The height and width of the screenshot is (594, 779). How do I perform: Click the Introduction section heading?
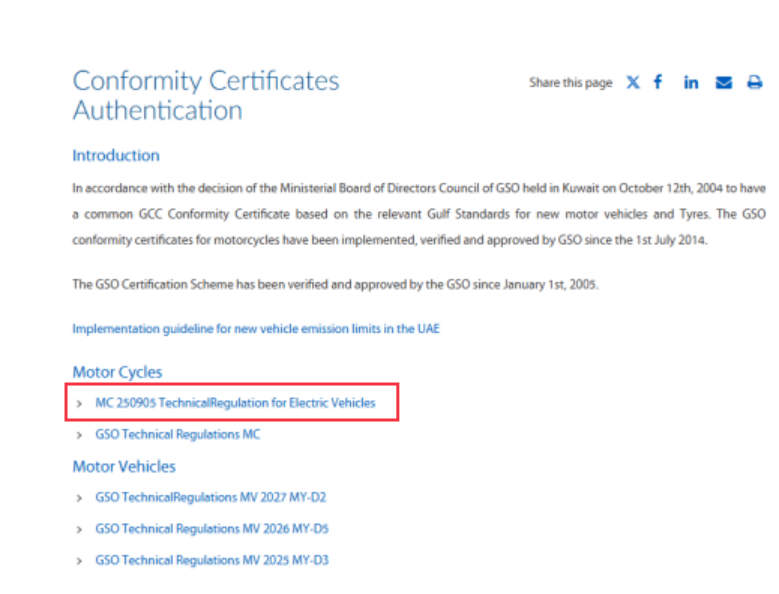coord(116,156)
